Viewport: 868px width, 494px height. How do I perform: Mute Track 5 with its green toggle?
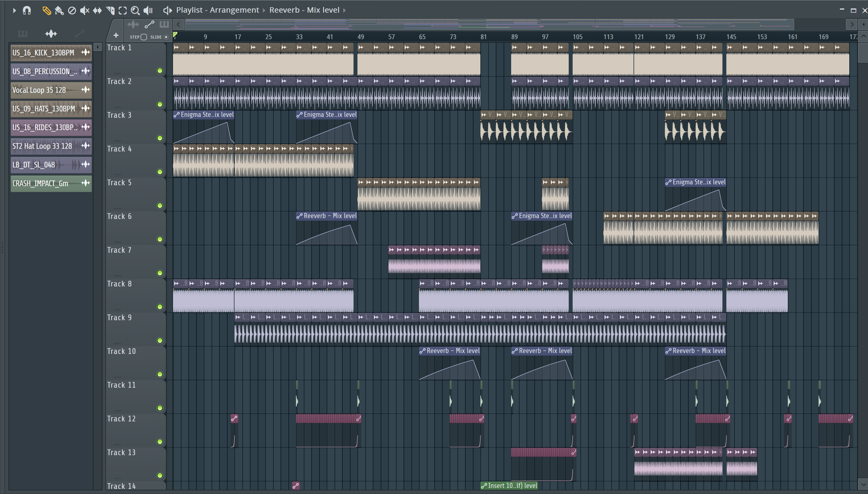point(159,206)
